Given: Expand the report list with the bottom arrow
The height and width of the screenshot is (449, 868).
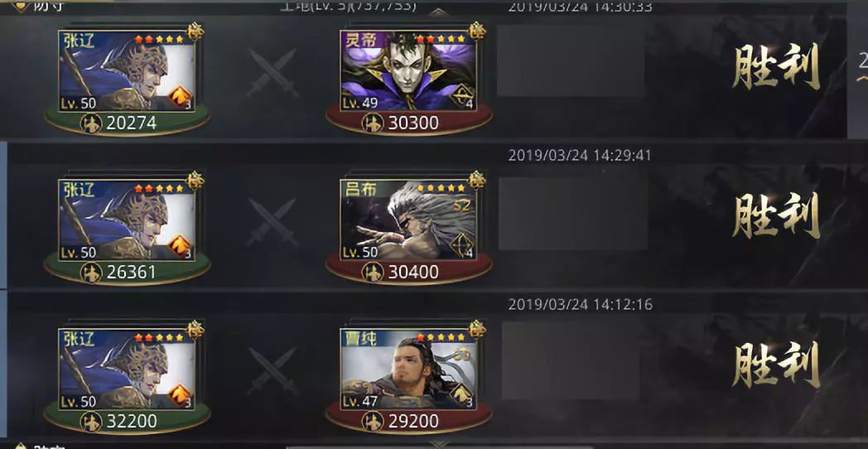Looking at the screenshot, I should [x=438, y=444].
